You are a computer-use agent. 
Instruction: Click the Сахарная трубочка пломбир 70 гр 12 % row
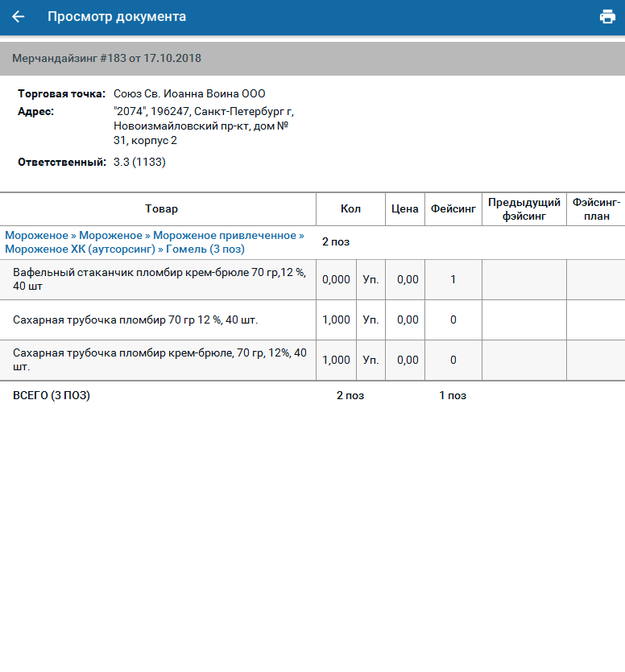tap(312, 320)
